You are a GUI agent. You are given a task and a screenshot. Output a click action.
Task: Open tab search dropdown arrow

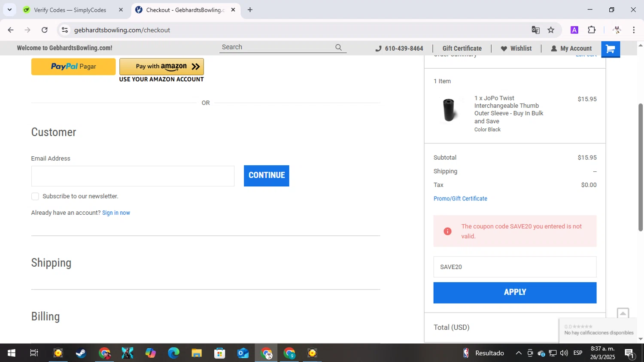click(9, 9)
